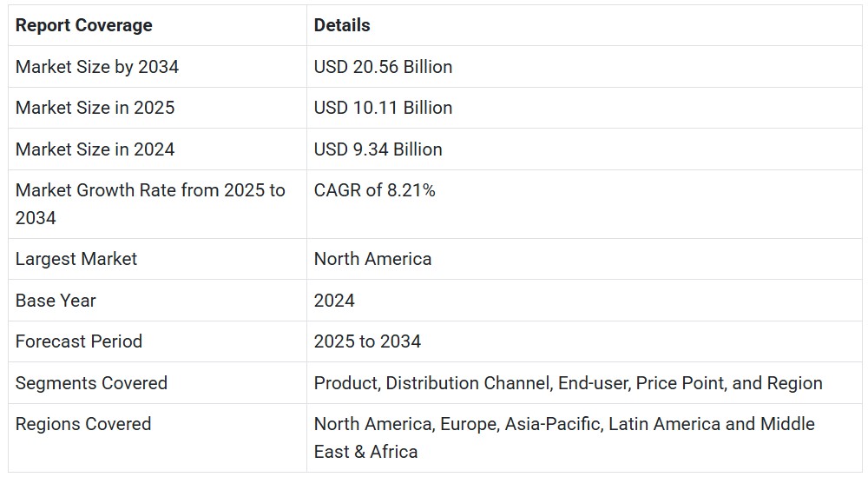The image size is (868, 477).
Task: Click the 2025 to 2034 value
Action: tap(367, 341)
